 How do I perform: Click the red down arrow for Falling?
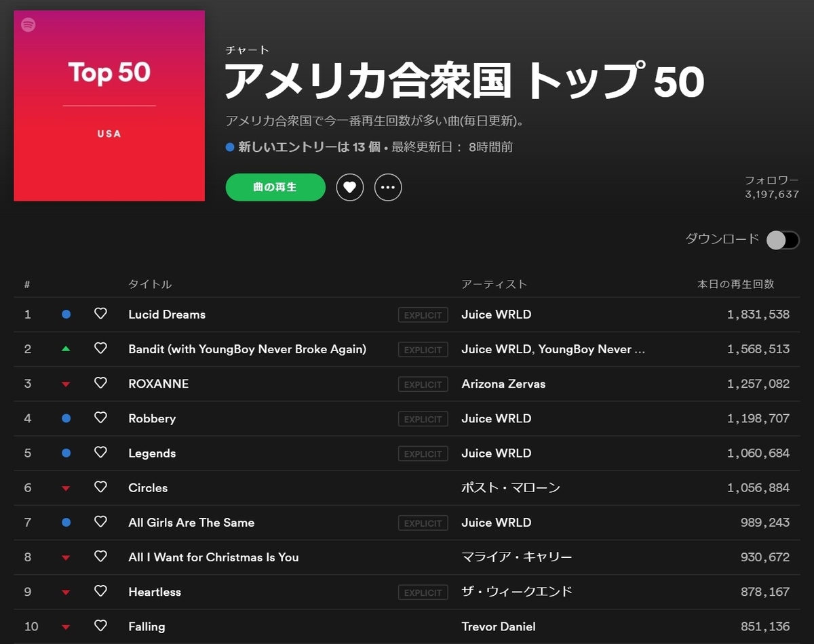tap(66, 627)
